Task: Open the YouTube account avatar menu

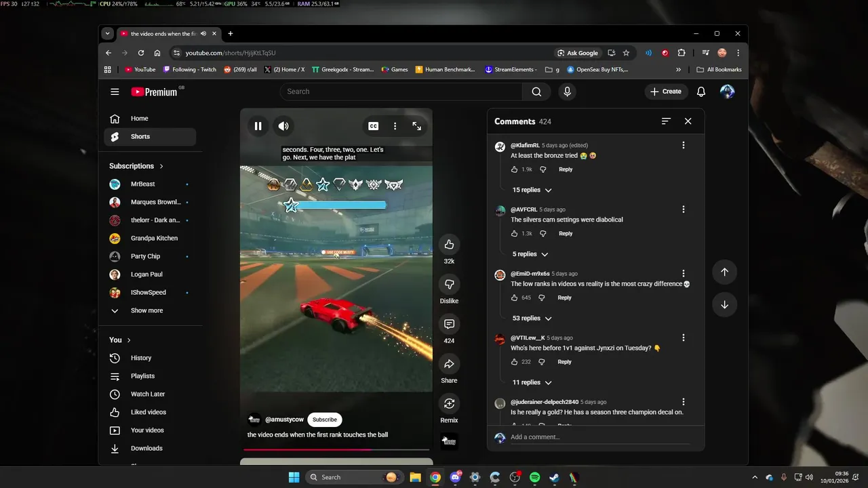Action: click(x=727, y=91)
